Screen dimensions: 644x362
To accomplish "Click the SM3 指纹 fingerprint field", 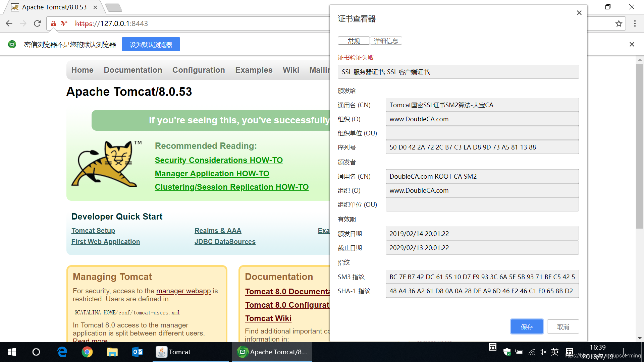I will pos(482,277).
